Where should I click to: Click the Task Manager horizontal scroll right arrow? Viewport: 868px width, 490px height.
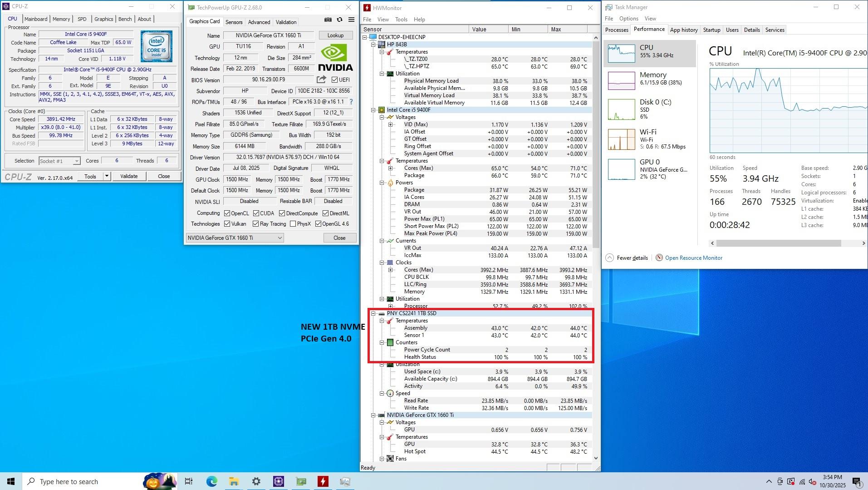click(x=863, y=243)
